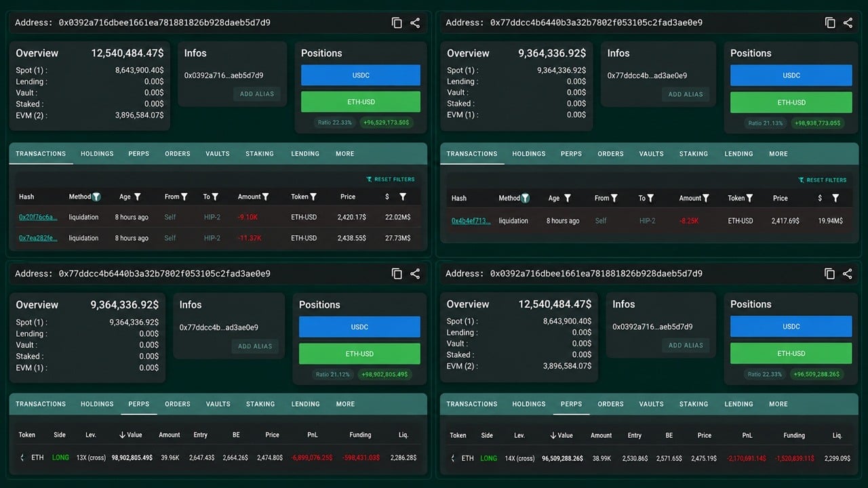Select USDC position in 0x0392 transactions panel
Viewport: 868px width, 488px height.
361,75
